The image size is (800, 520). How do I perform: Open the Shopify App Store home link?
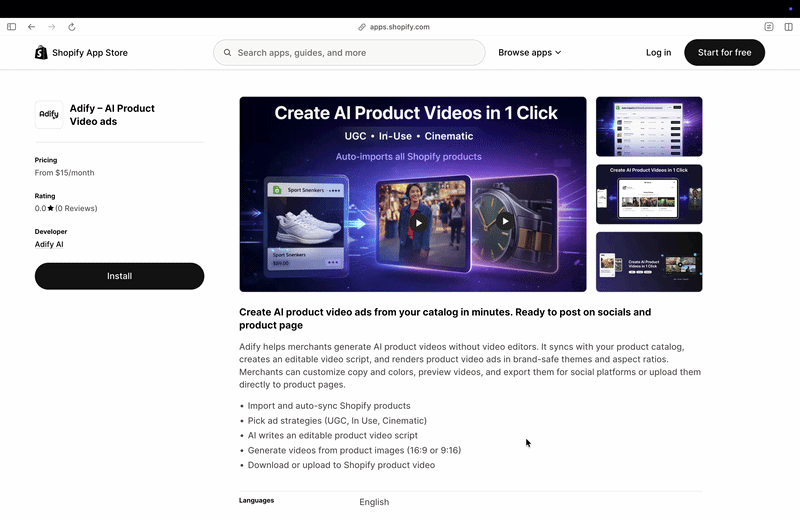pyautogui.click(x=81, y=53)
